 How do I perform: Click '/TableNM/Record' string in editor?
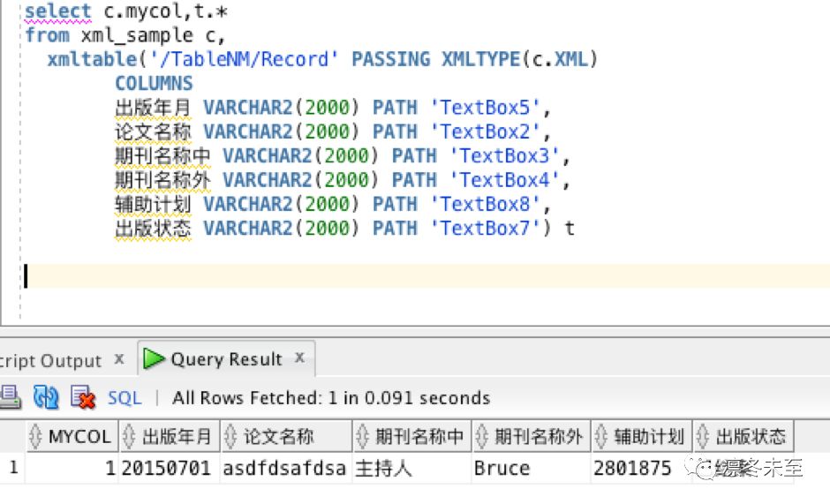244,59
